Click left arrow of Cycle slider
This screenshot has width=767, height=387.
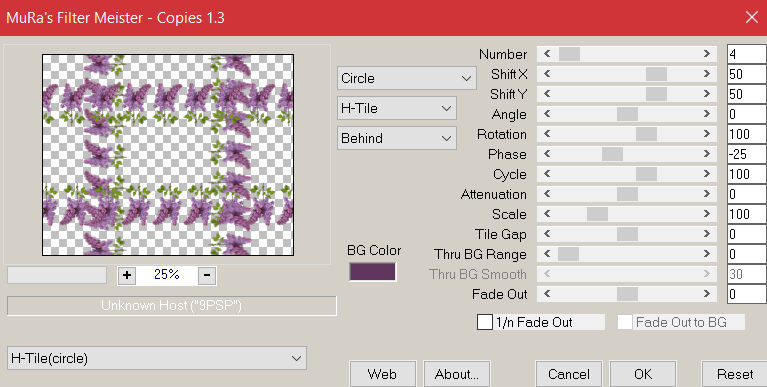point(547,174)
